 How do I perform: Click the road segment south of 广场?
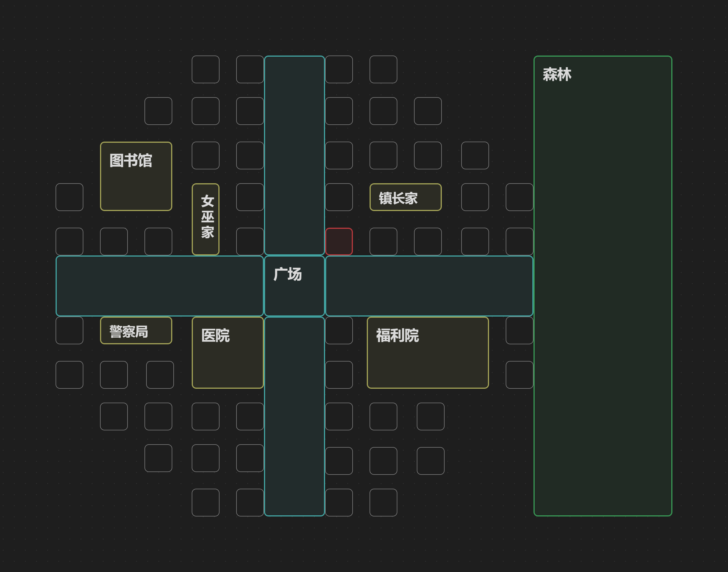(294, 416)
